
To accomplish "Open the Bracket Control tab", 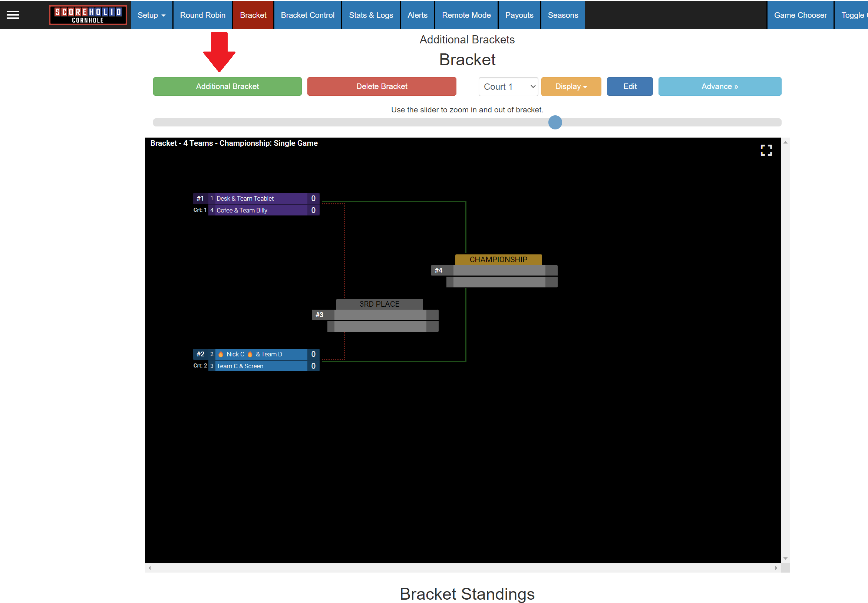I will click(x=307, y=15).
